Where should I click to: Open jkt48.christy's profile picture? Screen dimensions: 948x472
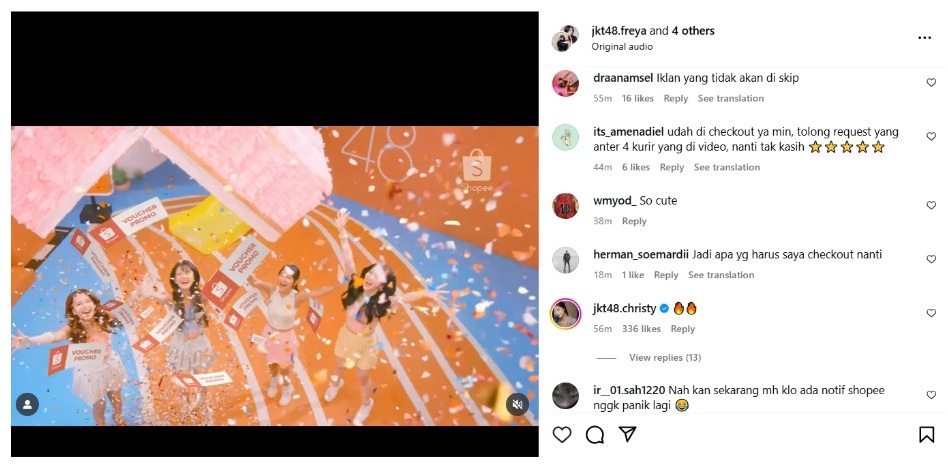566,314
